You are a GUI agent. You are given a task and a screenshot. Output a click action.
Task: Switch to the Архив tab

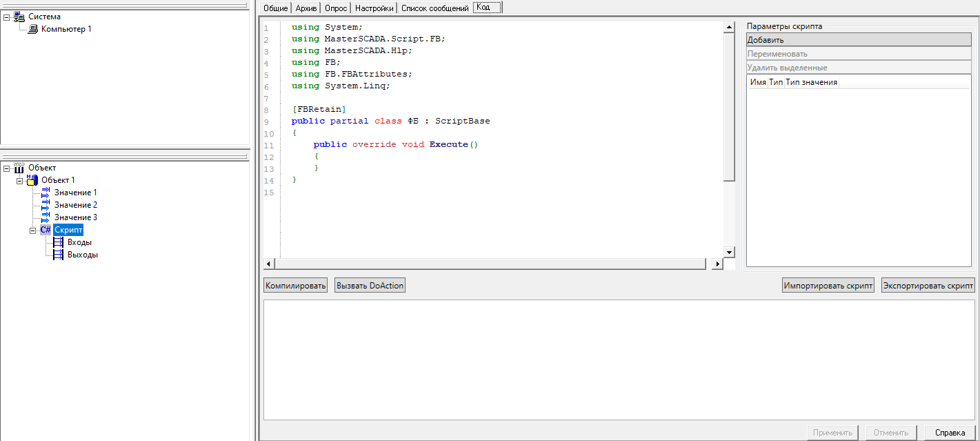click(306, 8)
